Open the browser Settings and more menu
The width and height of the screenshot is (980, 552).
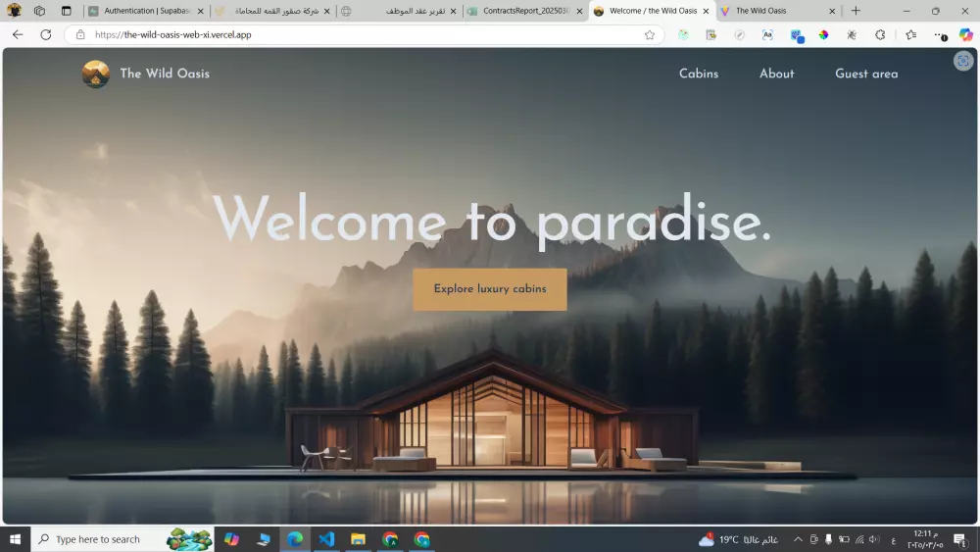pos(941,35)
